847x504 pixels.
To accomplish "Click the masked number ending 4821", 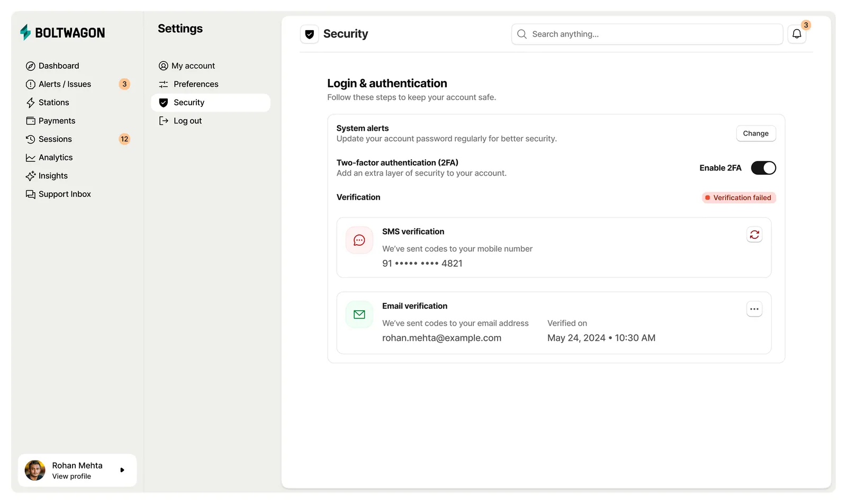I will pyautogui.click(x=422, y=264).
